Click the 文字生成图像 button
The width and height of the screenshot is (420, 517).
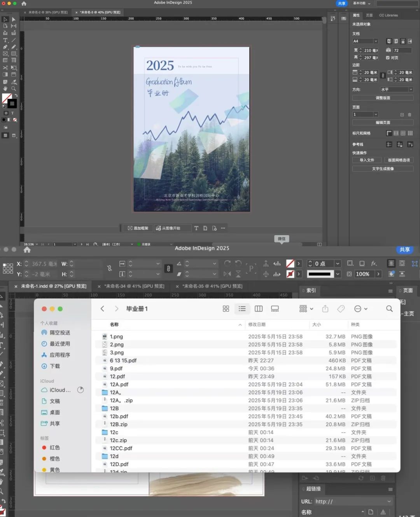point(383,169)
